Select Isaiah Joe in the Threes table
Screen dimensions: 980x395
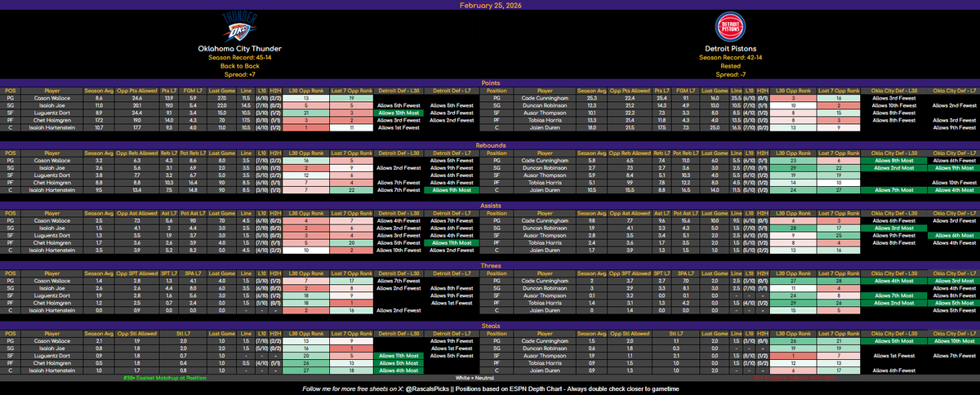(x=51, y=288)
